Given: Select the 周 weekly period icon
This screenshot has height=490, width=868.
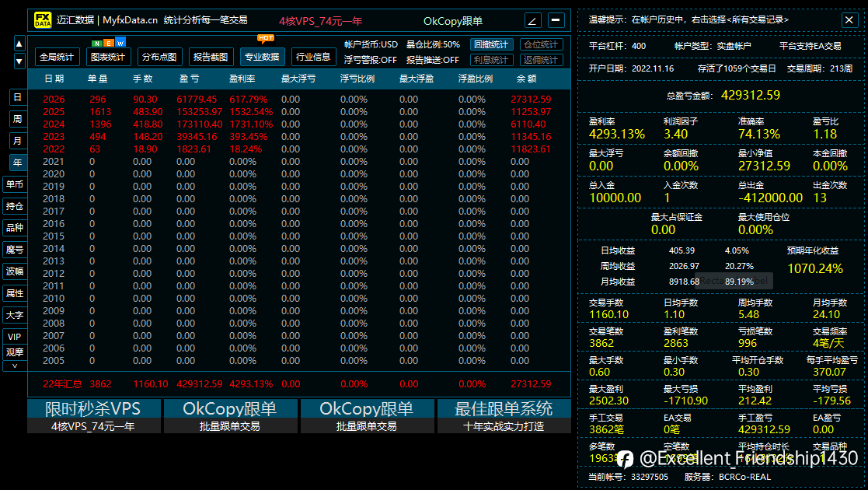Looking at the screenshot, I should tap(18, 119).
